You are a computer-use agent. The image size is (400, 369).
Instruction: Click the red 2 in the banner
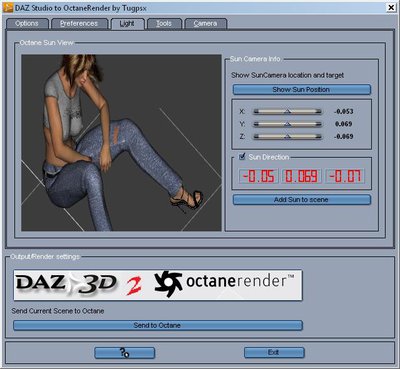click(x=134, y=286)
